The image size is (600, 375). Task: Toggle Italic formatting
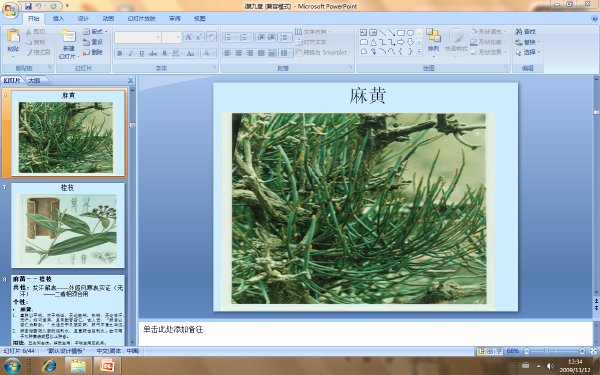(130, 54)
